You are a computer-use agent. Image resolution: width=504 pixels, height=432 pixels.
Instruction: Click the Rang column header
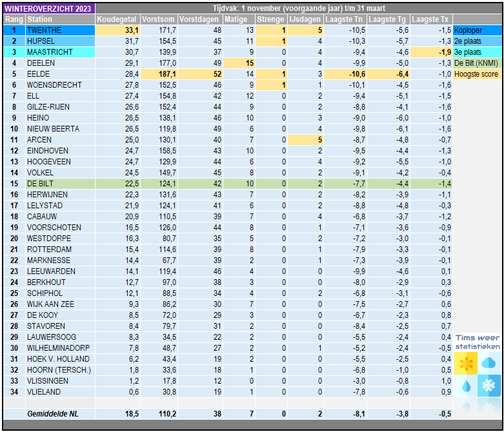[x=14, y=19]
